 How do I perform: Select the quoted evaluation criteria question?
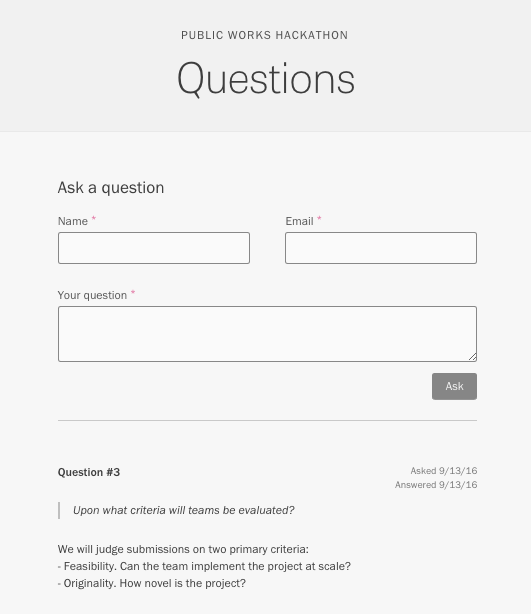[184, 510]
